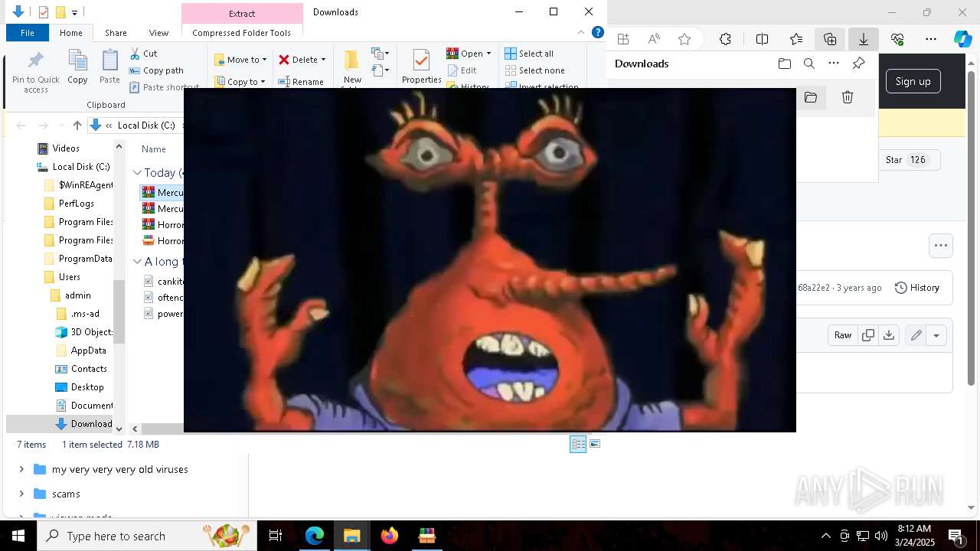Viewport: 980px width, 551px height.
Task: Click the Edge Split screen icon
Action: [x=762, y=39]
